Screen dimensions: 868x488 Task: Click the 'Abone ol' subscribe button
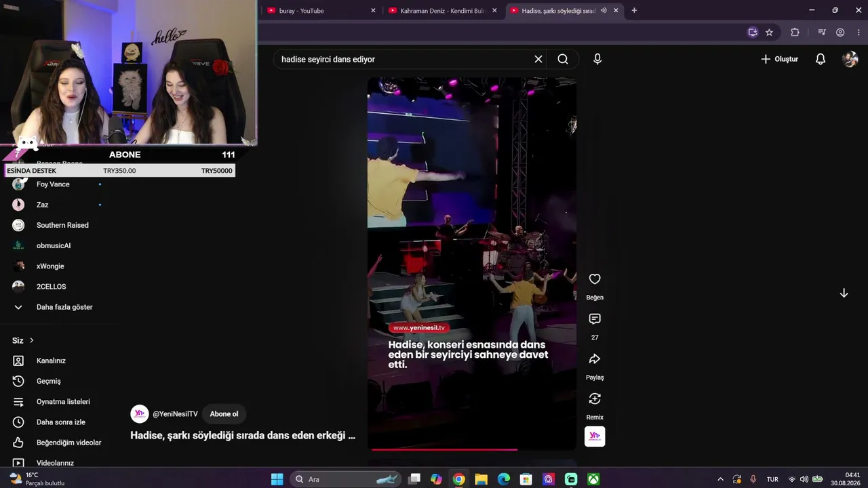[x=224, y=414]
